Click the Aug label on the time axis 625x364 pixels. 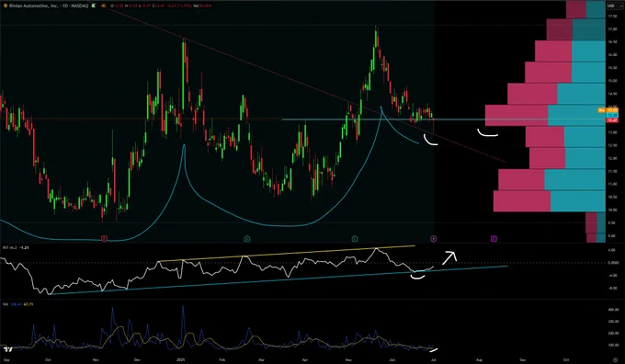coord(479,359)
